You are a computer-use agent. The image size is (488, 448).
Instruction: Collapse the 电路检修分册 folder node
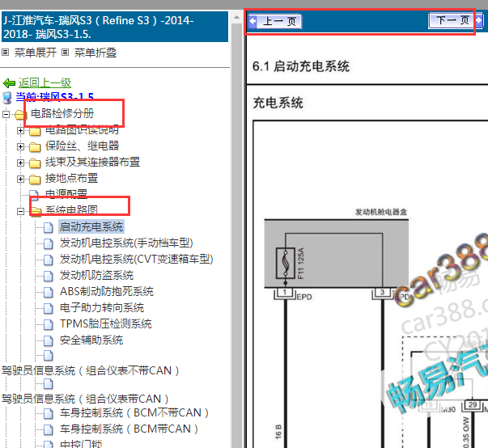click(6, 114)
